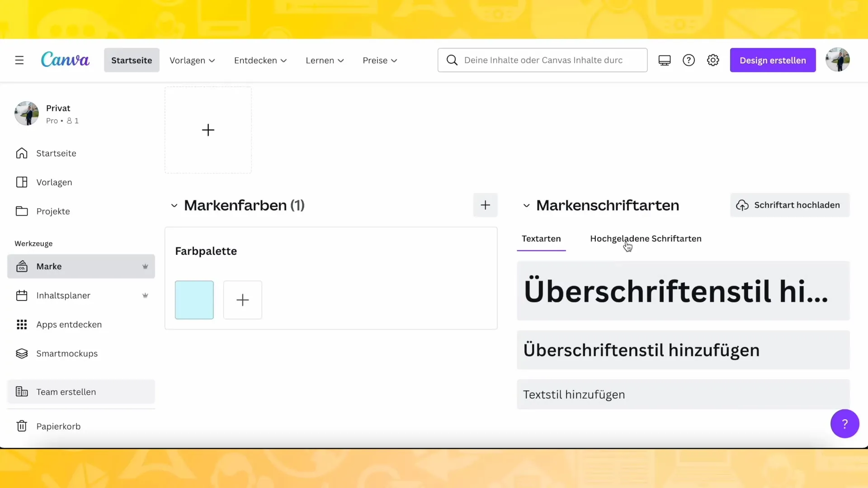Click the Team erstellen button
Screen dimensions: 868x488
pyautogui.click(x=81, y=392)
